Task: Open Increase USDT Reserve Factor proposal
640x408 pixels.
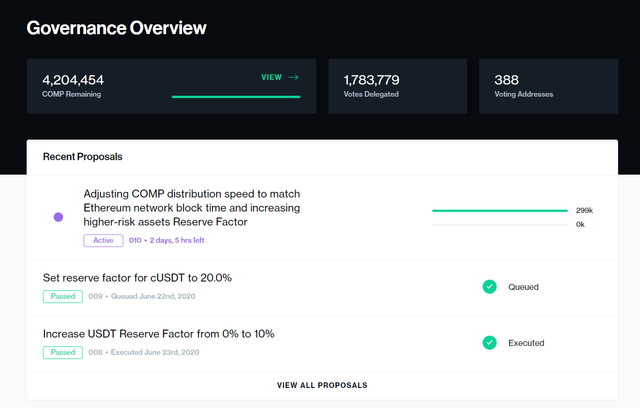Action: [159, 334]
